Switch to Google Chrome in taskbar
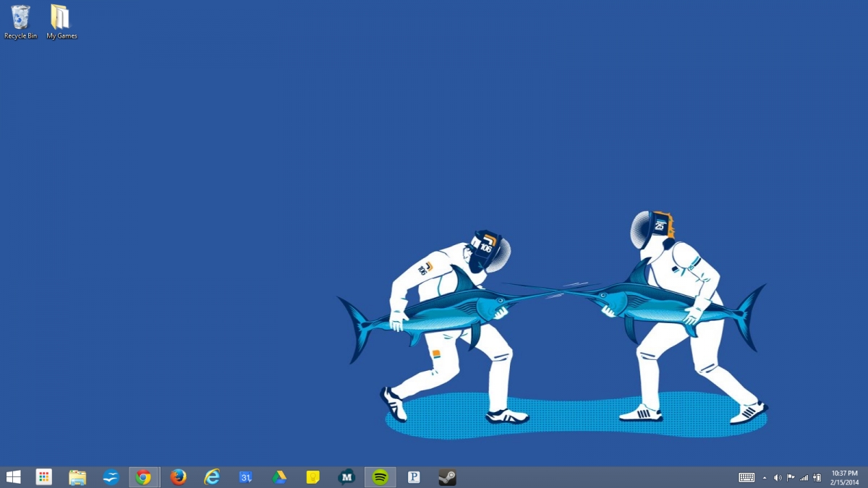This screenshot has width=868, height=488. [x=143, y=477]
